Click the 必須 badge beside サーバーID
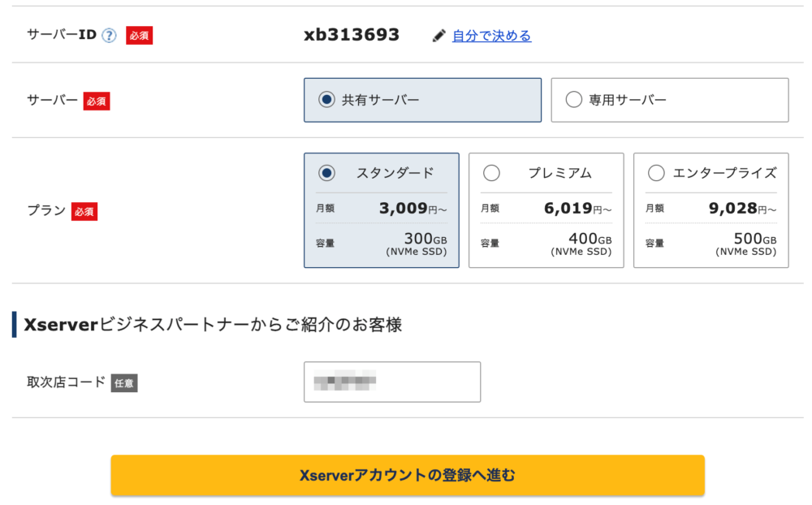This screenshot has height=505, width=812. click(140, 35)
